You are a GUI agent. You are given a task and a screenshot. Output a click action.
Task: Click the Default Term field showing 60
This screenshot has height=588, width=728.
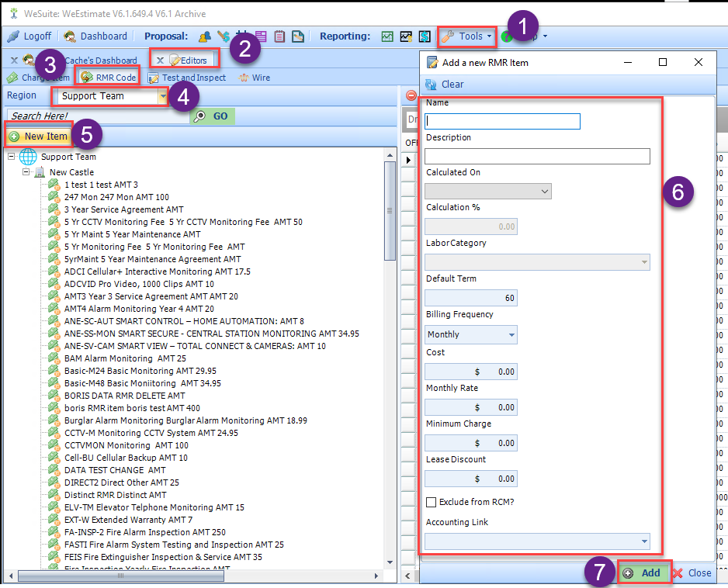click(x=471, y=298)
